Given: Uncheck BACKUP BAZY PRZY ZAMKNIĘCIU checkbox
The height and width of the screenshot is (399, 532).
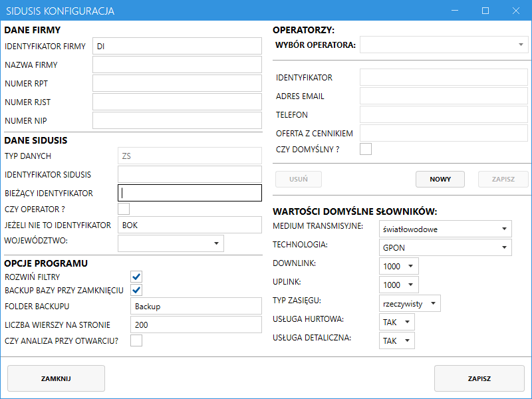Looking at the screenshot, I should click(136, 290).
